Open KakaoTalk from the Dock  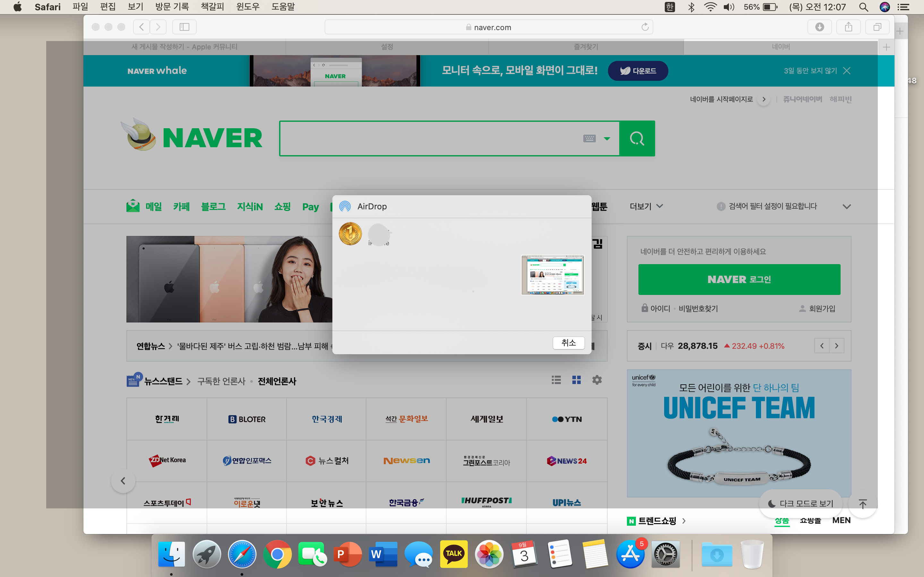[454, 554]
